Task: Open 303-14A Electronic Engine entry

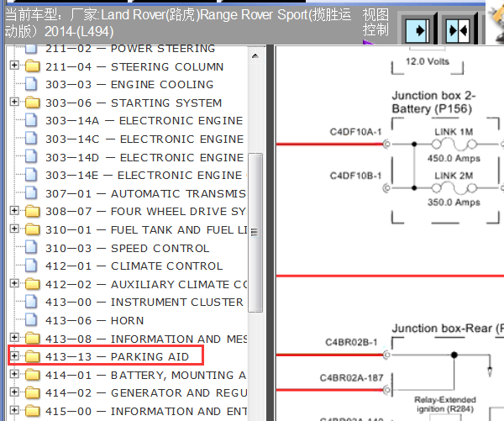Action: tap(144, 121)
